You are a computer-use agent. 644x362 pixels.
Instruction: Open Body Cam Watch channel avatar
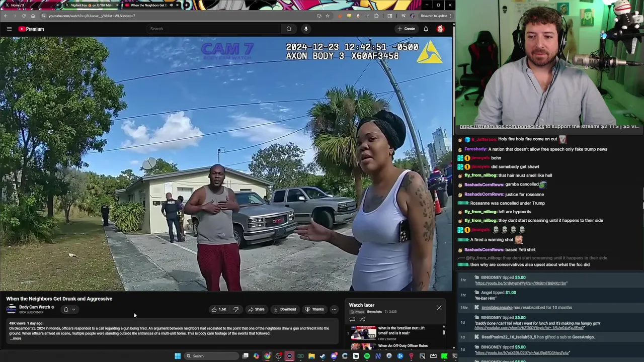coord(11,309)
